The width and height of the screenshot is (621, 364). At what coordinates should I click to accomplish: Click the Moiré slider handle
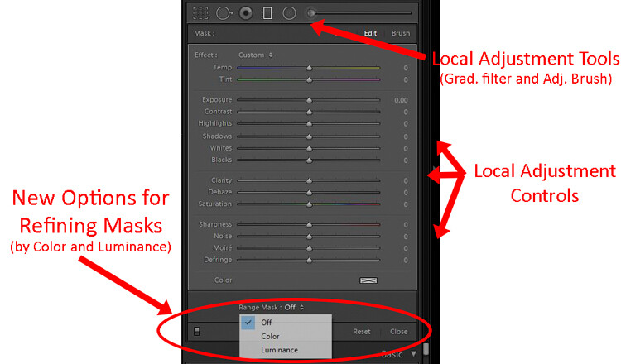[309, 248]
